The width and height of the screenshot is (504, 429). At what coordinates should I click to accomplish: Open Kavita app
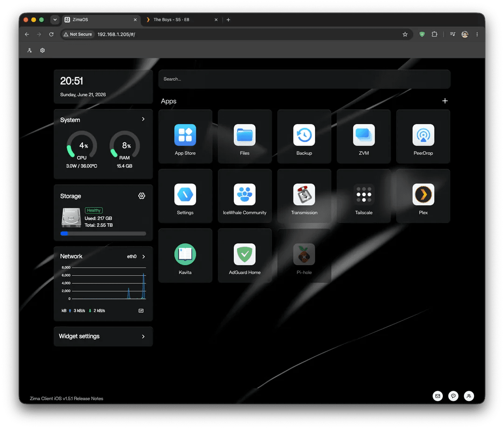[185, 256]
